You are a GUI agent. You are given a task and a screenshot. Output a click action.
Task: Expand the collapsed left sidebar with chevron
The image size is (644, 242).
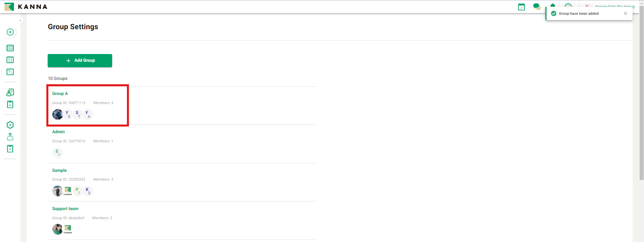[20, 21]
